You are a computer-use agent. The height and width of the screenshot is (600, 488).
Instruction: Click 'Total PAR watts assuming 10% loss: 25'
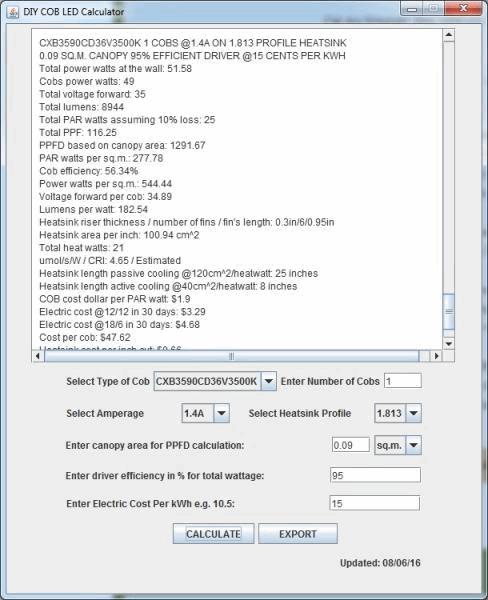pyautogui.click(x=127, y=120)
